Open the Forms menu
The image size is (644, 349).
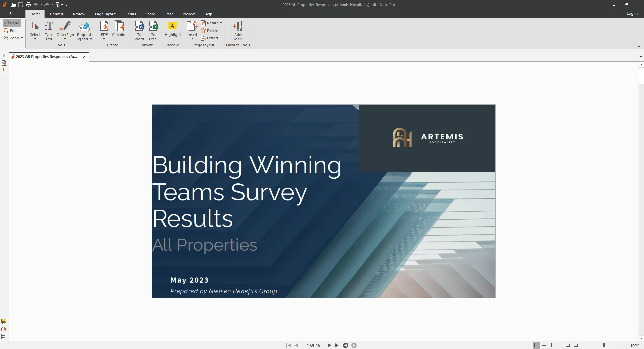click(x=130, y=14)
